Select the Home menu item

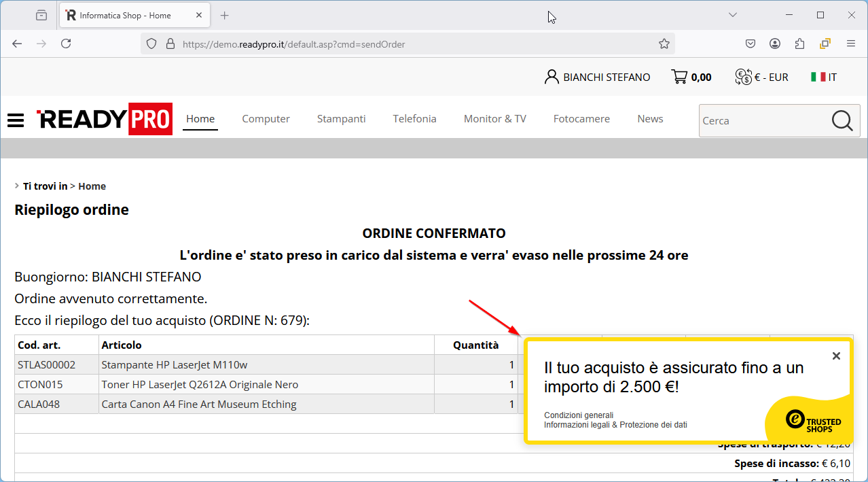(x=200, y=119)
